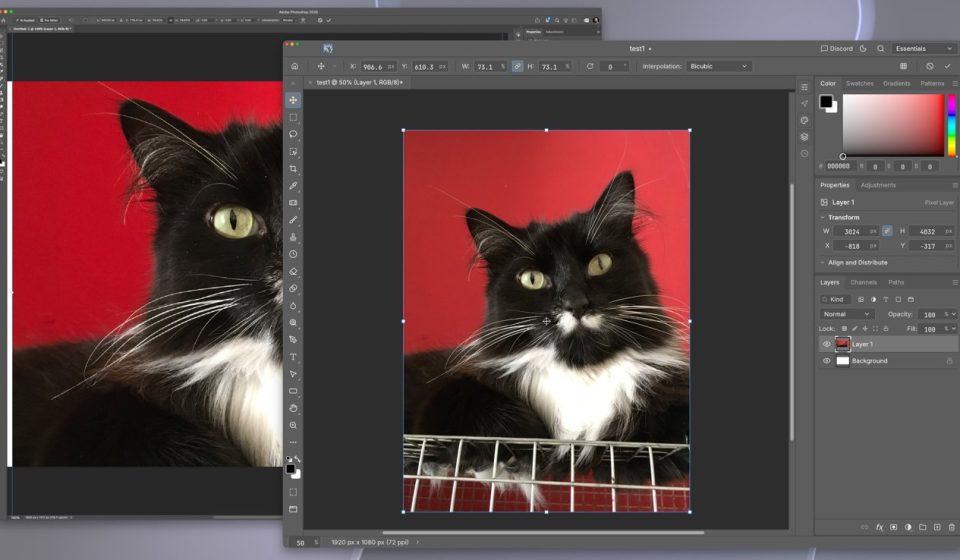Open the Essentials workspace dropdown
The height and width of the screenshot is (560, 960).
[x=923, y=48]
